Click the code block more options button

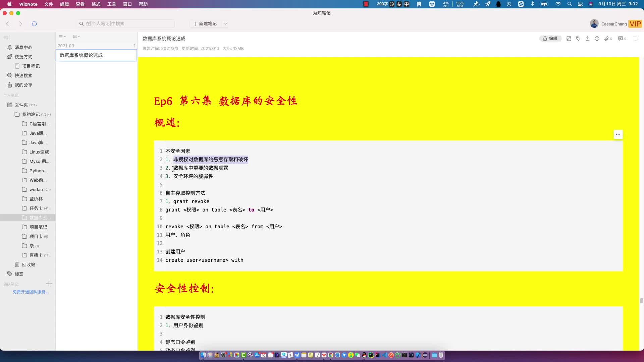[x=618, y=134]
